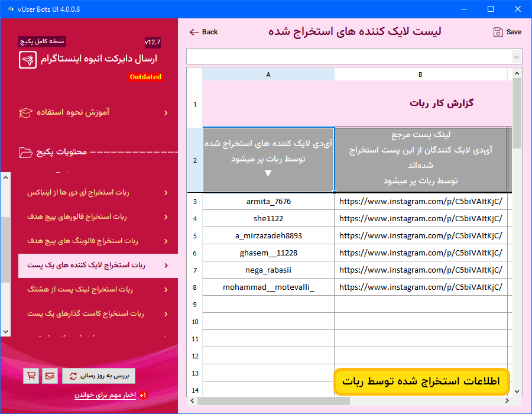
Task: Click the Outdated status label
Action: click(145, 77)
